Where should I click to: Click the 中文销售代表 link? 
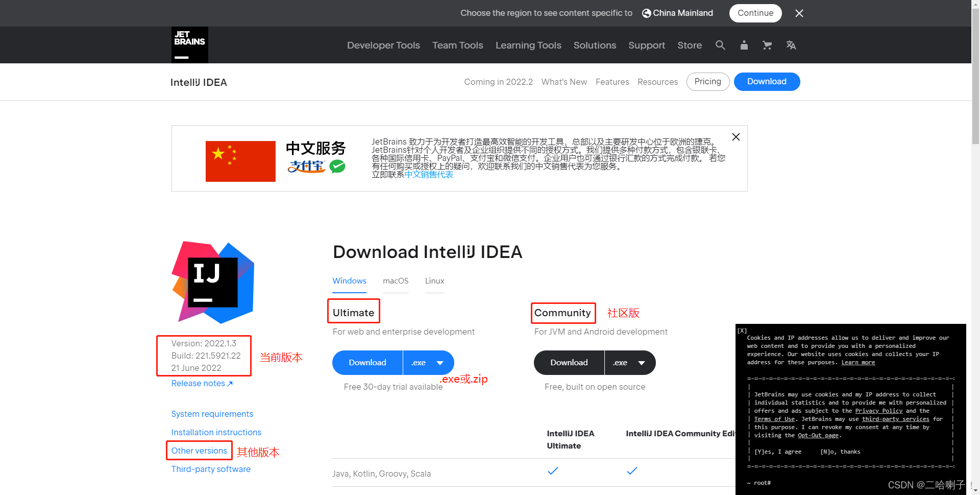(x=429, y=175)
